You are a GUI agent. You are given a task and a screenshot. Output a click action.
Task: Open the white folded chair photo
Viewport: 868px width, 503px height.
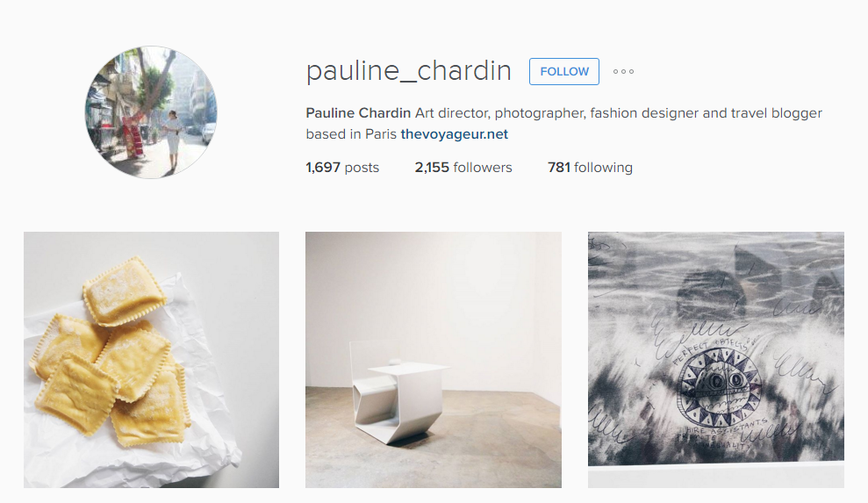coord(434,360)
